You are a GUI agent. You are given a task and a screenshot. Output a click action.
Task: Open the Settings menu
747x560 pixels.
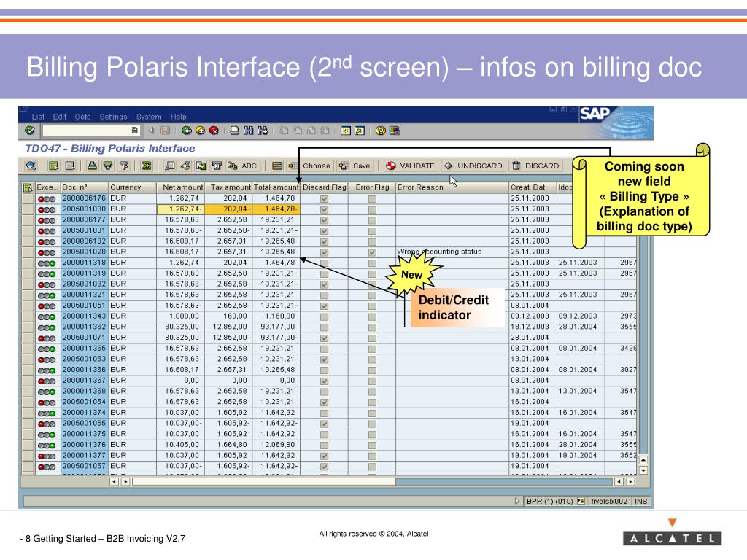113,117
